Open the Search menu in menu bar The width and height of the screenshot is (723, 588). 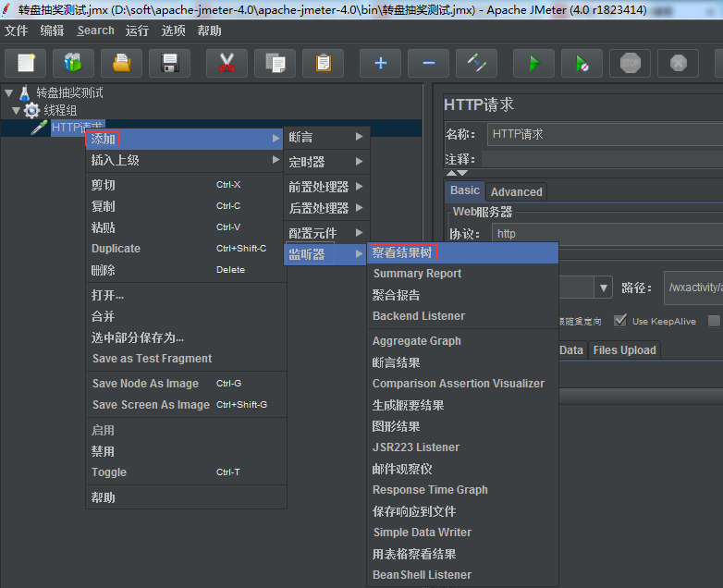(x=95, y=31)
